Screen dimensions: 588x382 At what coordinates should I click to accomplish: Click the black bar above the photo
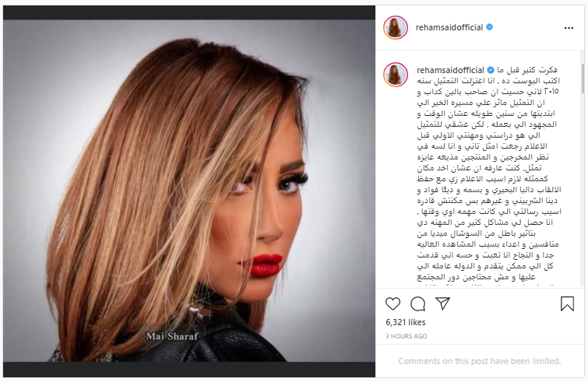(189, 12)
